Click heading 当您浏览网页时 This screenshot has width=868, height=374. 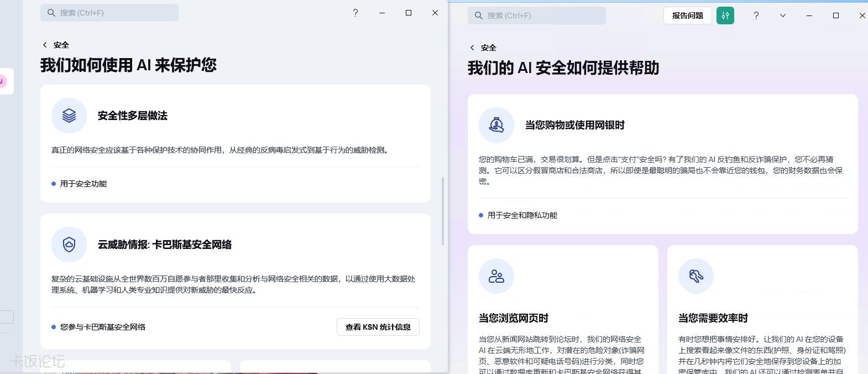[514, 318]
